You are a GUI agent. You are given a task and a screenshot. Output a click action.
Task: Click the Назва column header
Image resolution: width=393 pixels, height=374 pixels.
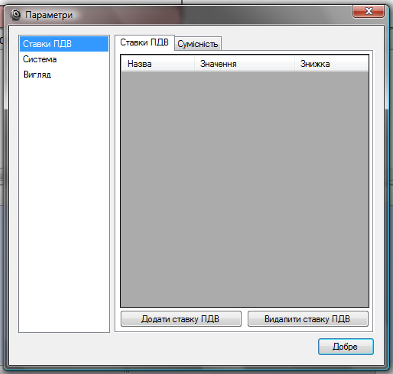(x=158, y=64)
